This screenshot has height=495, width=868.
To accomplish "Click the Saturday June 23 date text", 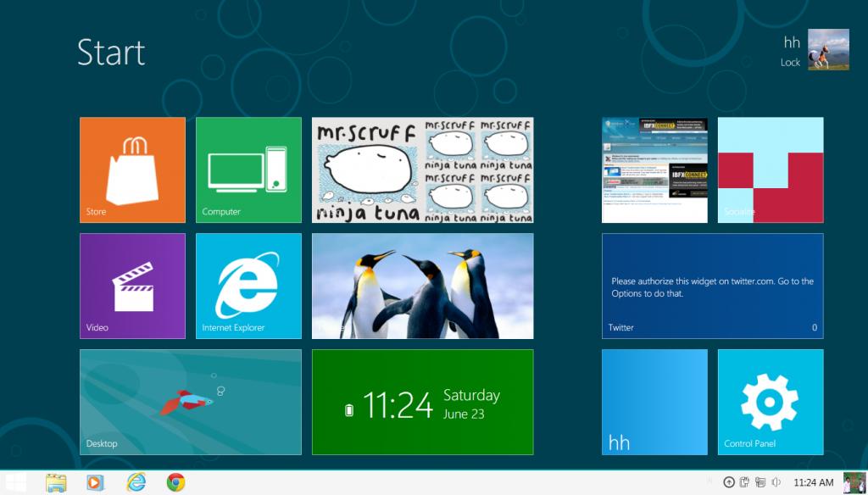I will click(x=471, y=403).
